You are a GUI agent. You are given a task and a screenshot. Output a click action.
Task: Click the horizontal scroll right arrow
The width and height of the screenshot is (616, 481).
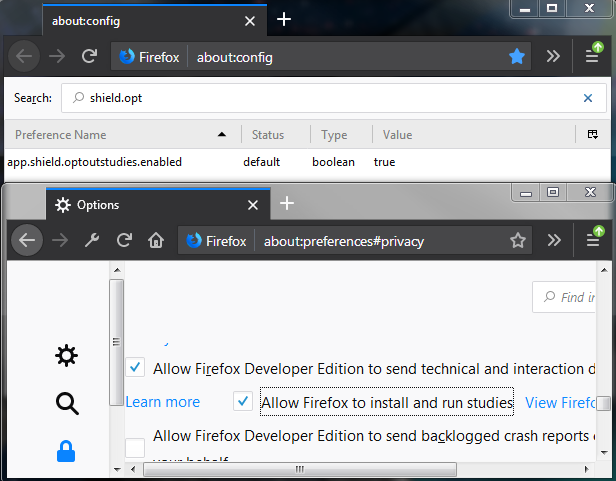coord(587,469)
